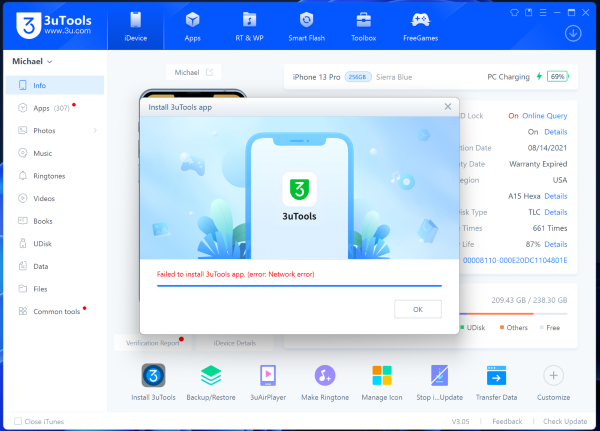
Task: Open Books in the sidebar
Action: tap(55, 221)
